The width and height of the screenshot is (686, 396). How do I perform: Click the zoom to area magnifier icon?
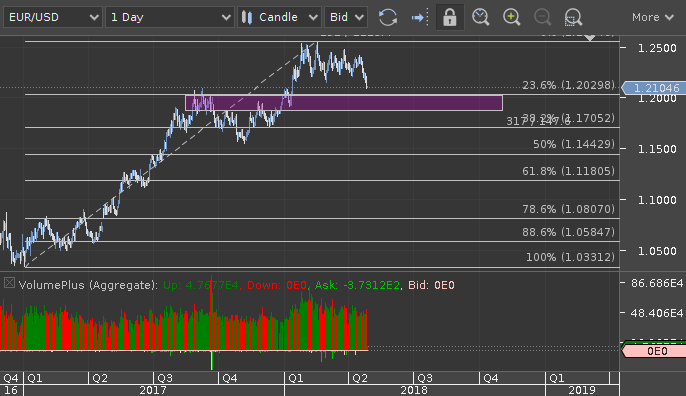[x=573, y=18]
